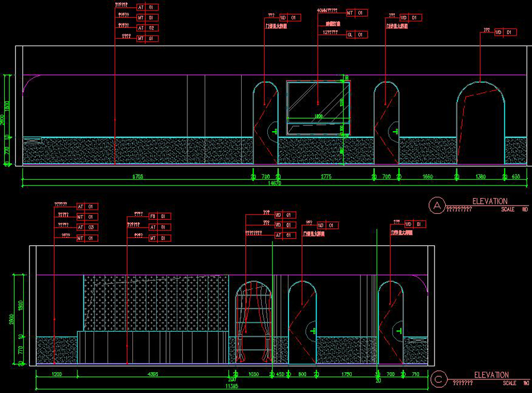This screenshot has width=532, height=393.
Task: Select the AT 02 material tag
Action: pyautogui.click(x=148, y=28)
